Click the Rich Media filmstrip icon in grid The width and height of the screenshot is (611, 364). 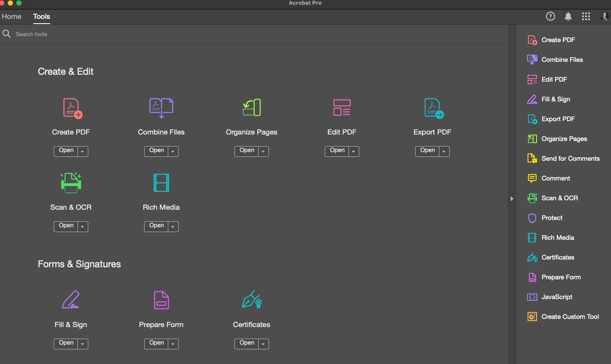(161, 183)
